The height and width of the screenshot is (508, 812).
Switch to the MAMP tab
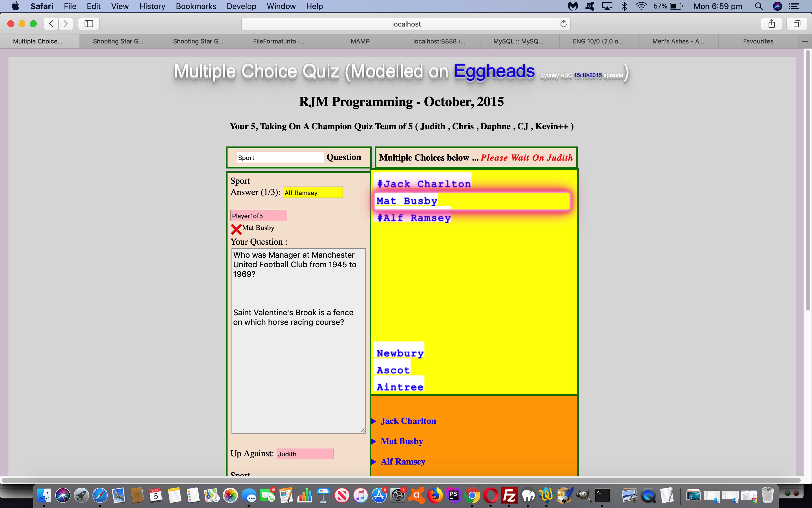point(360,41)
